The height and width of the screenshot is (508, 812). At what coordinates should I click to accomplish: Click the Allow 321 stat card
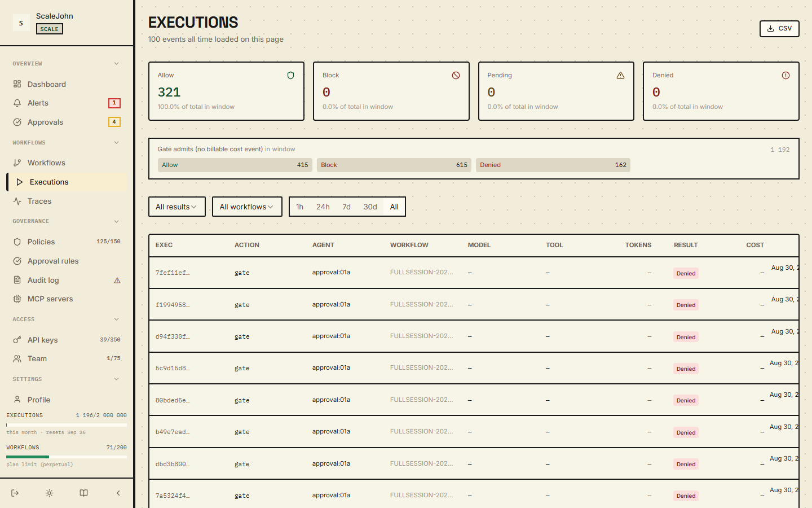point(226,91)
